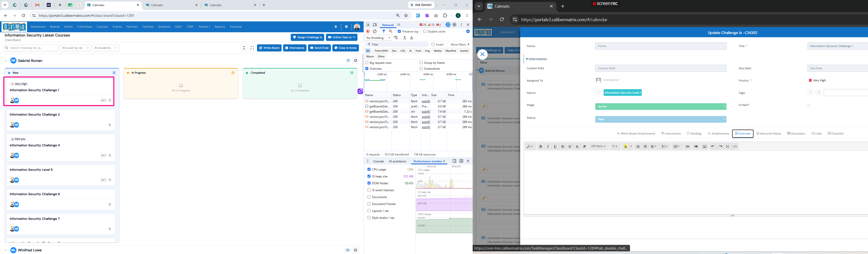Insert a picture using the editor toolbar
The height and width of the screenshot is (254, 868).
(705, 146)
